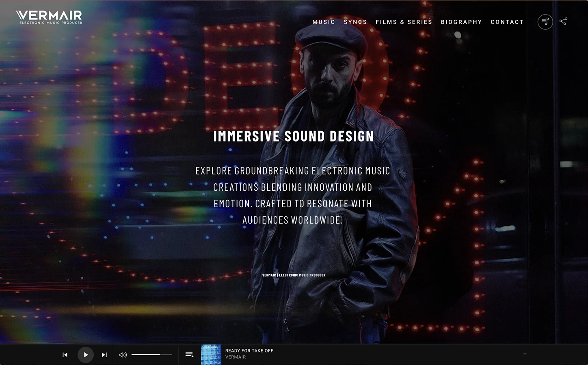Click the Immersive Sound Design heading

click(x=294, y=136)
